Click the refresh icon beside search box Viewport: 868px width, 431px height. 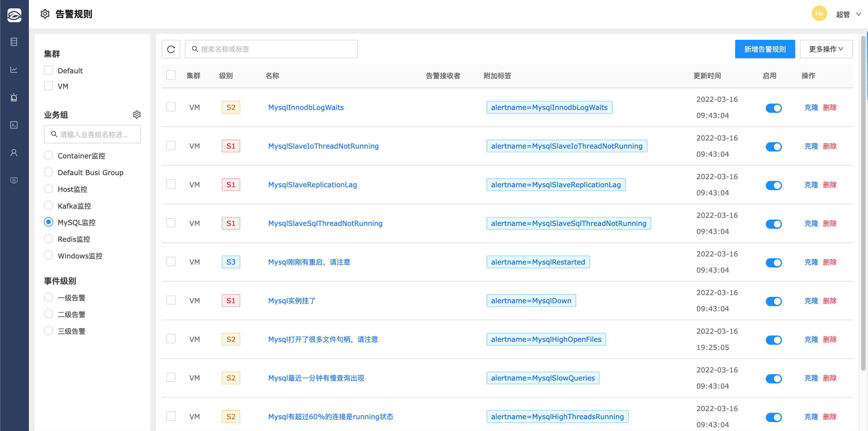click(x=171, y=49)
